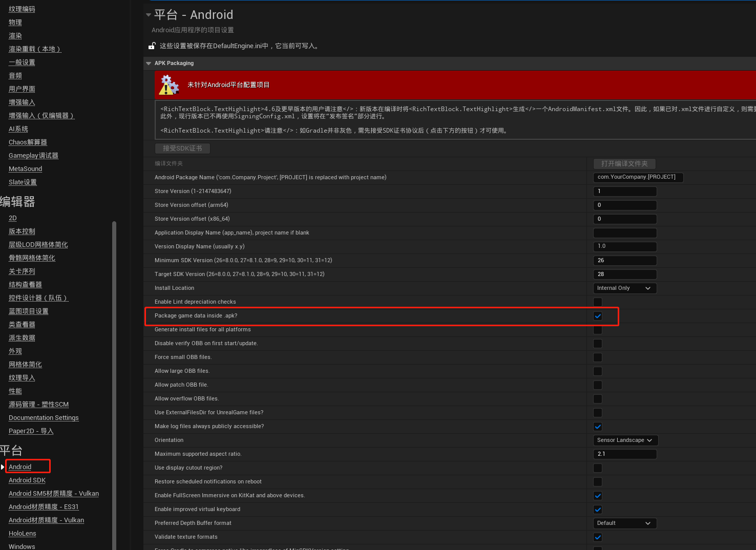Viewport: 756px width, 550px height.
Task: Click the warning gear icon in red banner
Action: (169, 85)
